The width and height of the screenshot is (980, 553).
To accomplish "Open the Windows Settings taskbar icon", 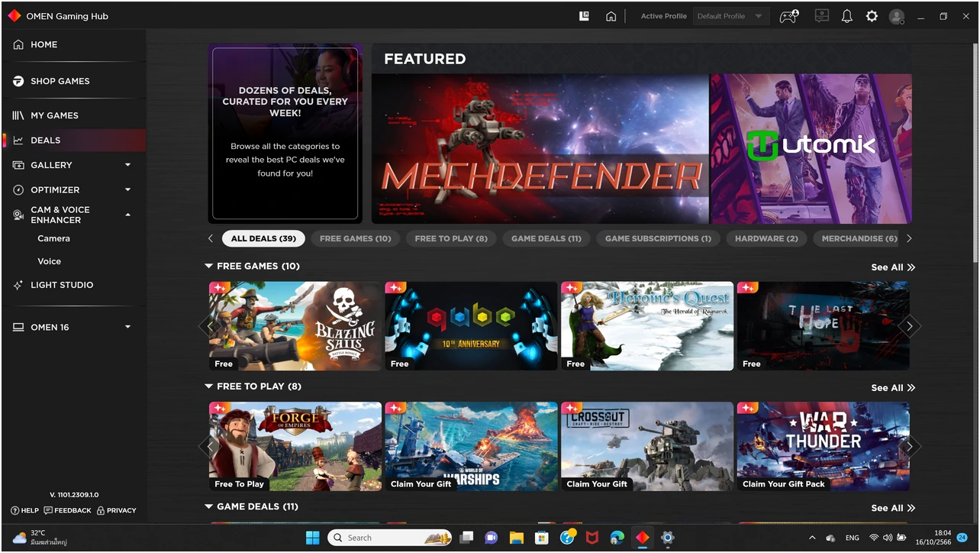I will tap(667, 538).
